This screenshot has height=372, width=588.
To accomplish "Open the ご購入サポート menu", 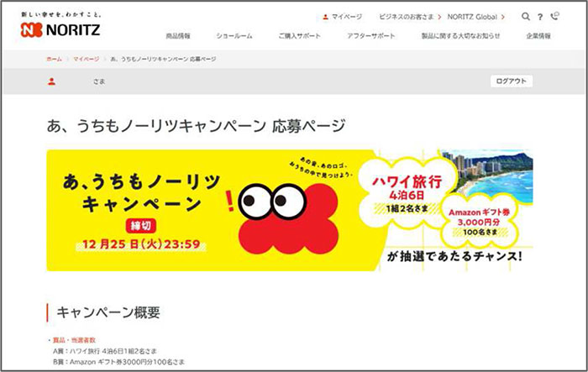I will pyautogui.click(x=300, y=36).
